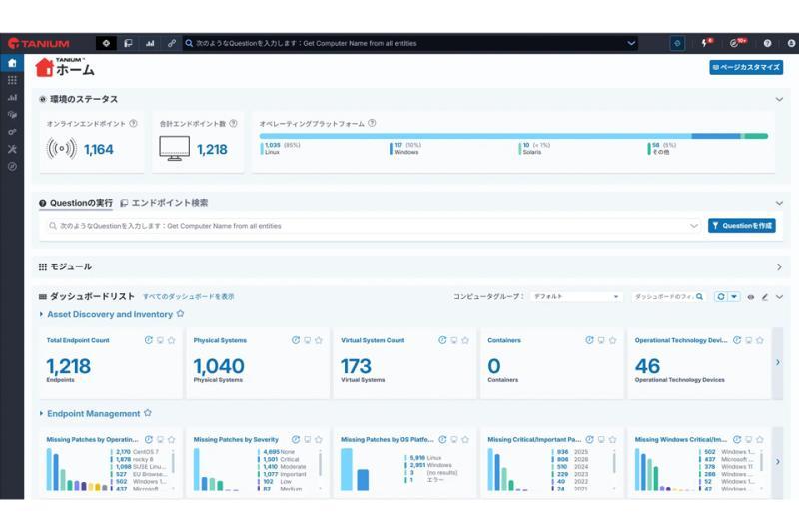Screen dimensions: 799x532
Task: Switch to the エンドポイント検索 tab
Action: (164, 203)
